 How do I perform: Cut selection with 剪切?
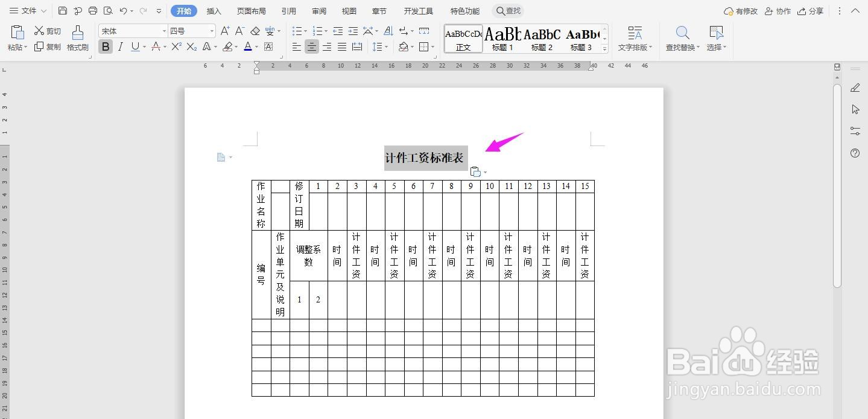pos(47,31)
